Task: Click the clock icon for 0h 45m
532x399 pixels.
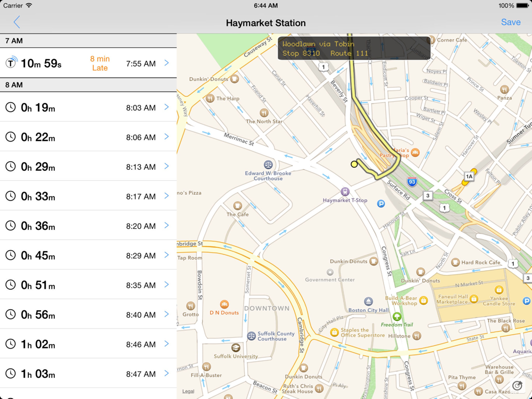Action: click(x=11, y=255)
